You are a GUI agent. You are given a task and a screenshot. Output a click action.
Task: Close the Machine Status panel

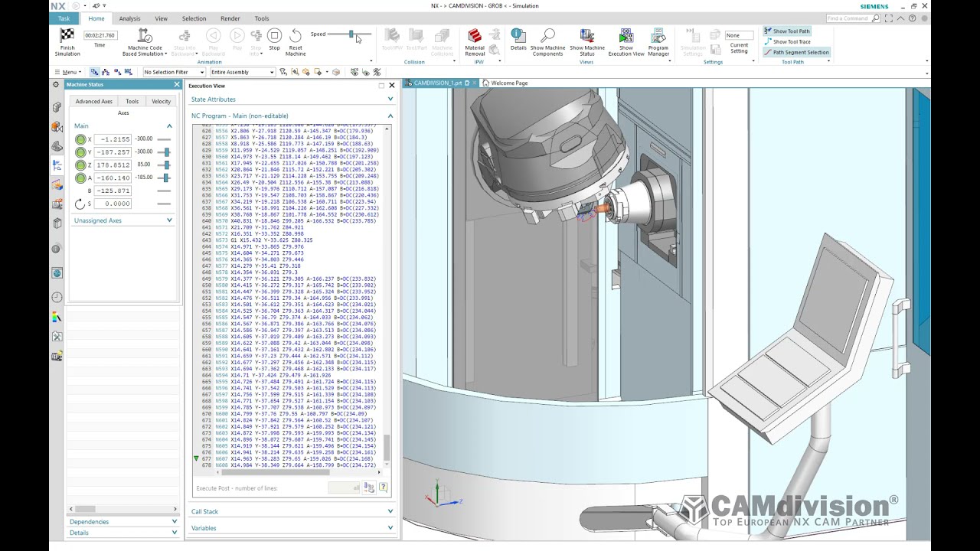[x=177, y=84]
